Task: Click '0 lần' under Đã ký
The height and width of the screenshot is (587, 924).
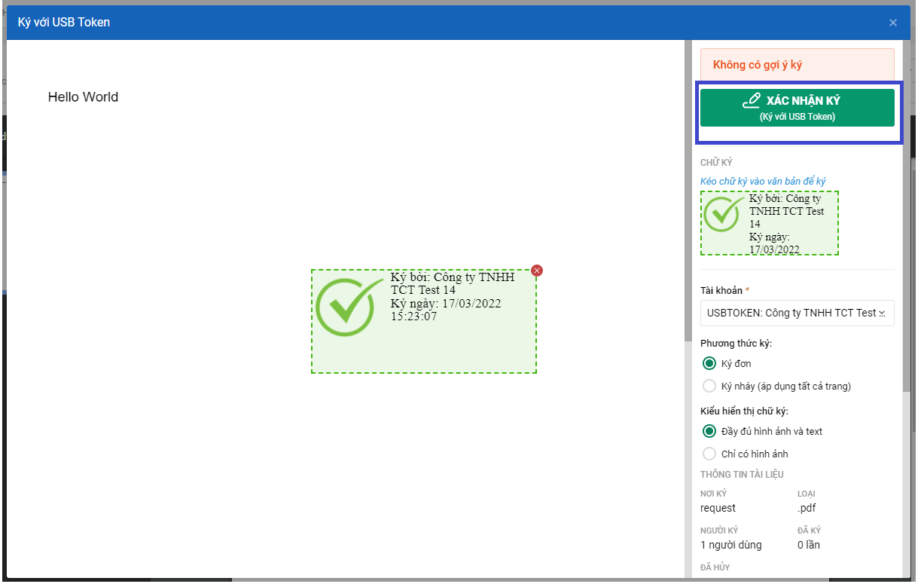Action: click(x=809, y=545)
